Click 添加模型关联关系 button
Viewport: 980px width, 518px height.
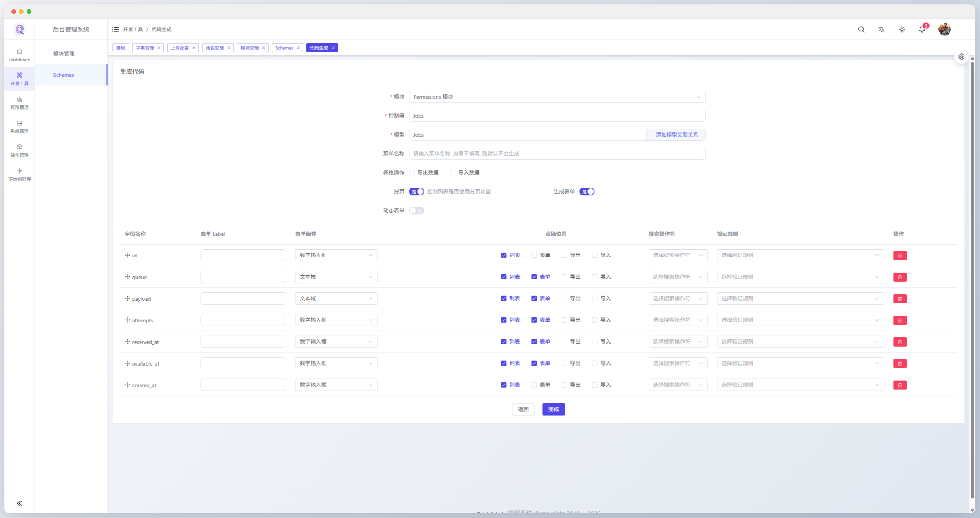[x=676, y=135]
